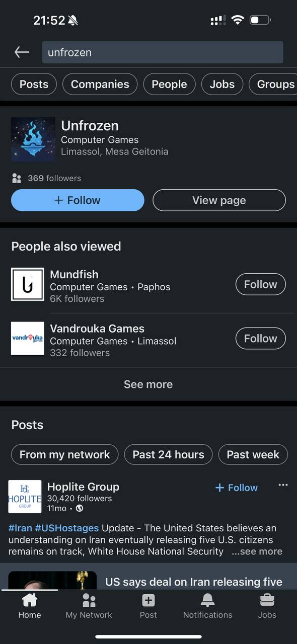Expand the post with see more
Viewport: 297px width, 644px height.
[257, 551]
